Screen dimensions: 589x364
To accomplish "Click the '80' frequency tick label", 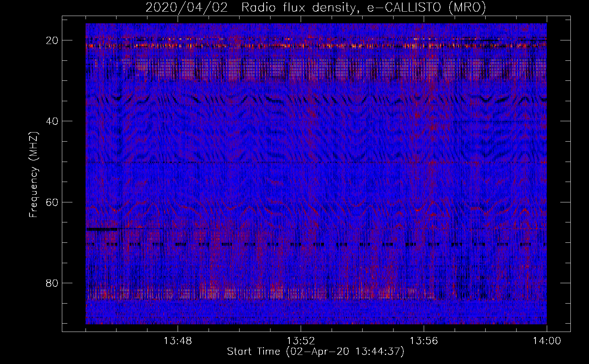I will tap(52, 283).
